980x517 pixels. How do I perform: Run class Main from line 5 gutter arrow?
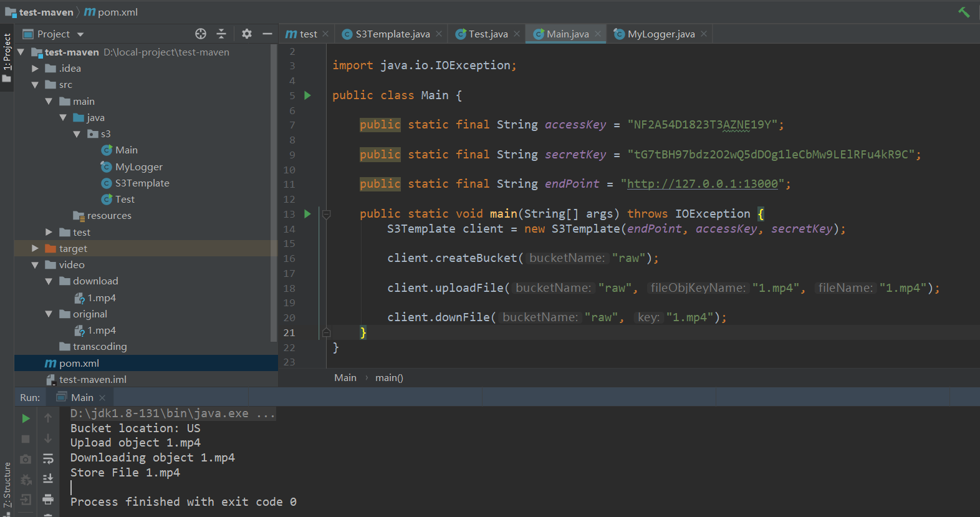tap(307, 95)
